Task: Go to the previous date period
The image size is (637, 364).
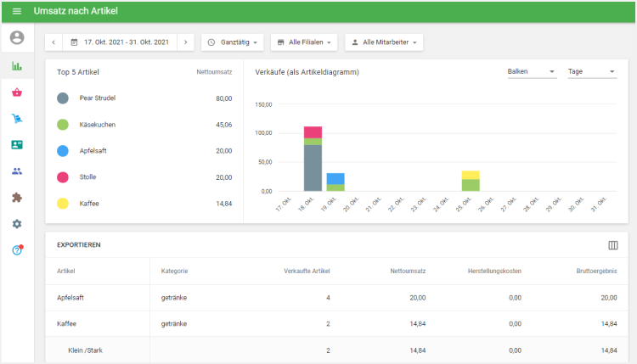Action: (54, 42)
